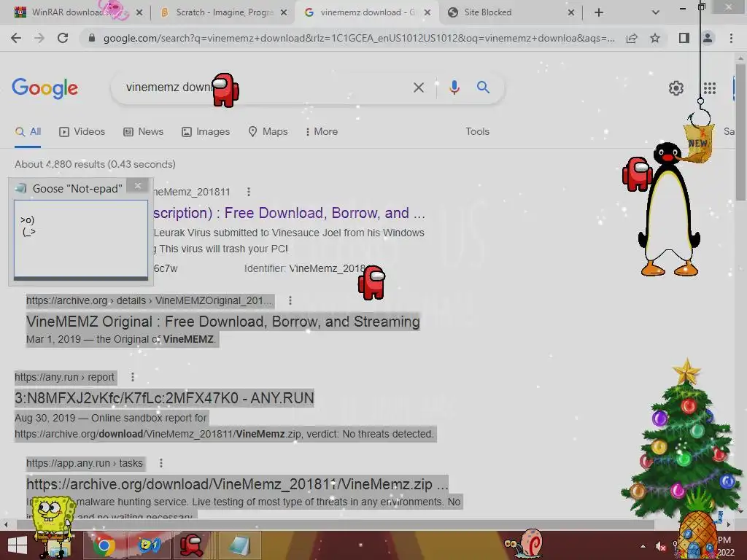Open Chrome from the taskbar
The image size is (747, 560).
tap(104, 545)
